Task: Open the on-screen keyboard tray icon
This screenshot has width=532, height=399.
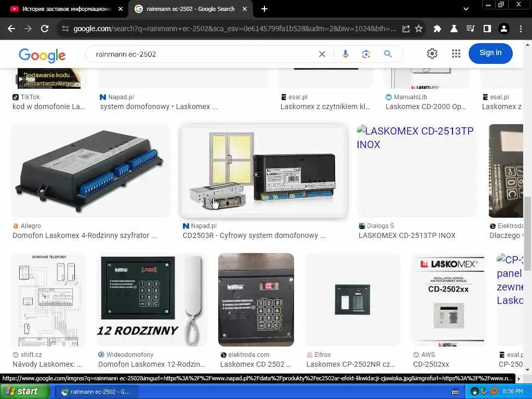Action: point(455,392)
